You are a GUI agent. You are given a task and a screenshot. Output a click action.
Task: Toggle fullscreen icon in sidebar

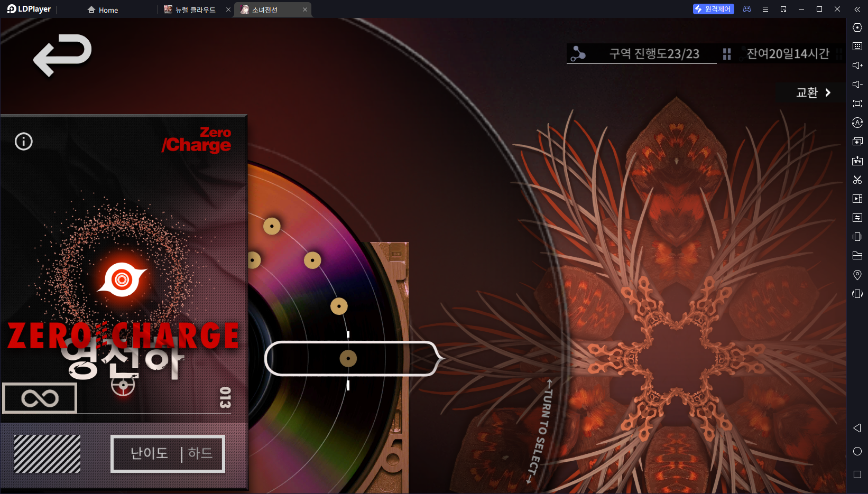pyautogui.click(x=857, y=104)
